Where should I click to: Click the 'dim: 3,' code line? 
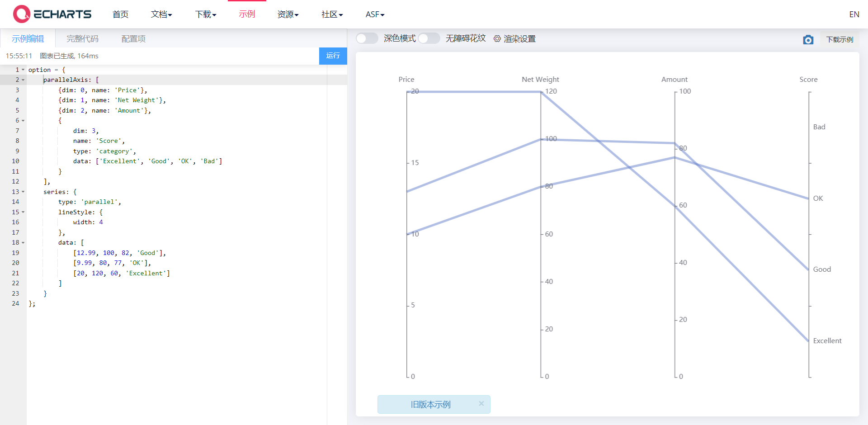86,131
